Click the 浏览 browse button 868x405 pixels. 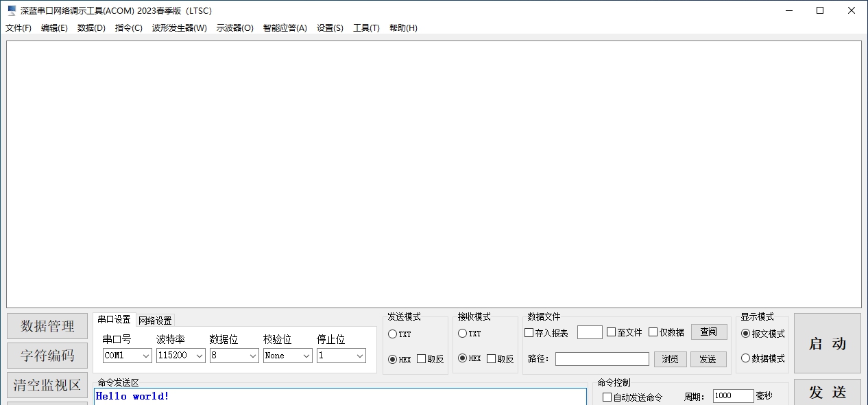(670, 359)
